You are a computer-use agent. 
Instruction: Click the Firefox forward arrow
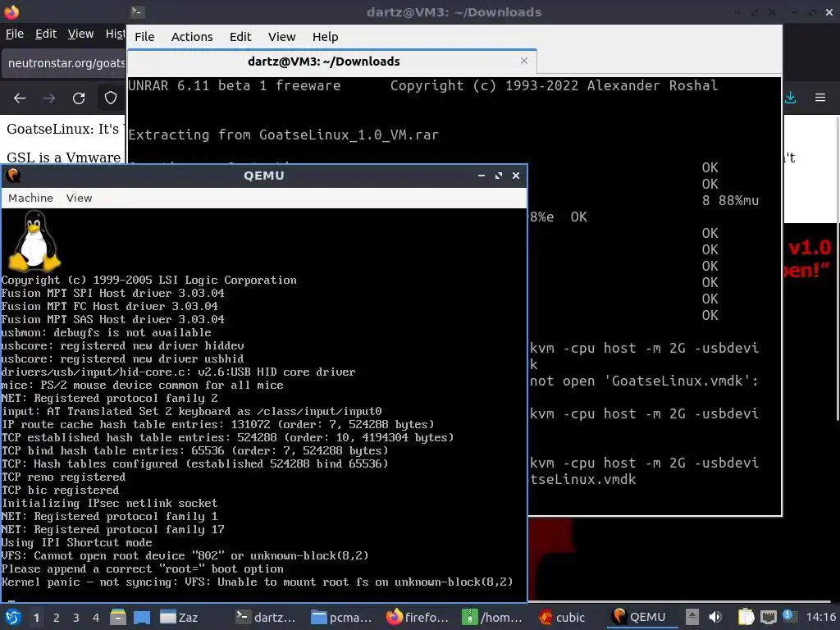(x=48, y=98)
